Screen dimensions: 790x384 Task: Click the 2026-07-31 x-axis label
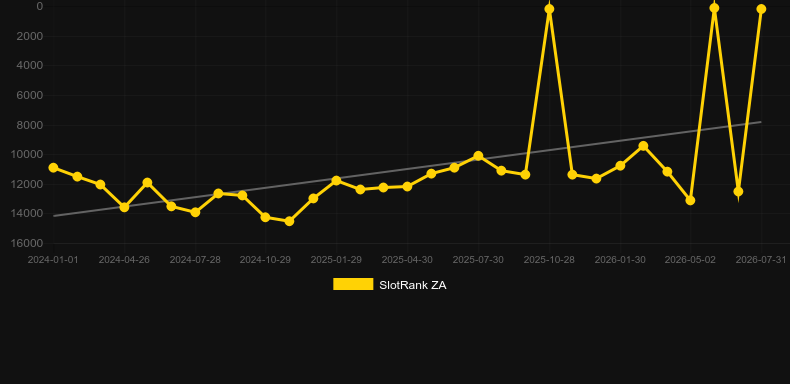coord(761,260)
